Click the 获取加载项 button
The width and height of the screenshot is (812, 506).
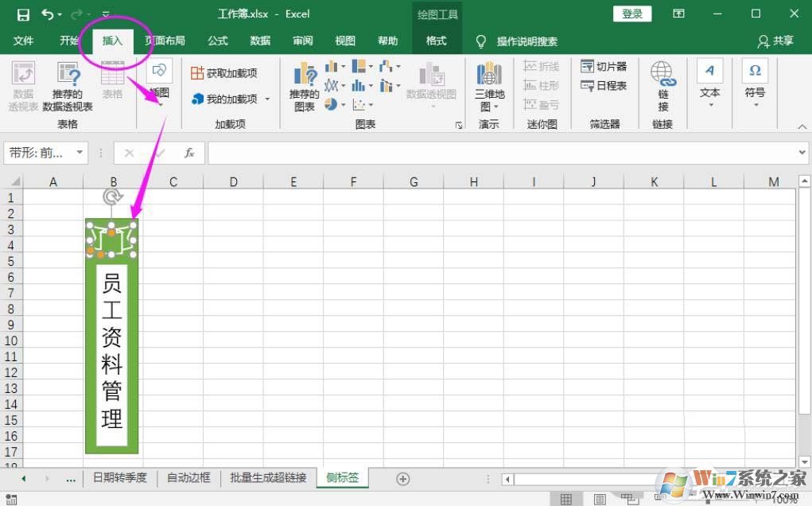pyautogui.click(x=225, y=71)
